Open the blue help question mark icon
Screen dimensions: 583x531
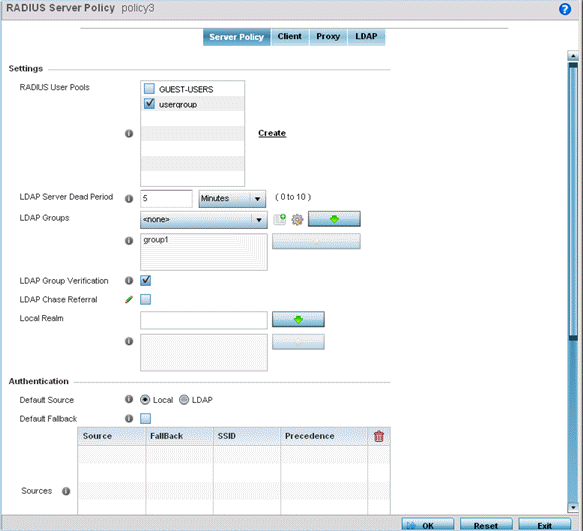(565, 9)
